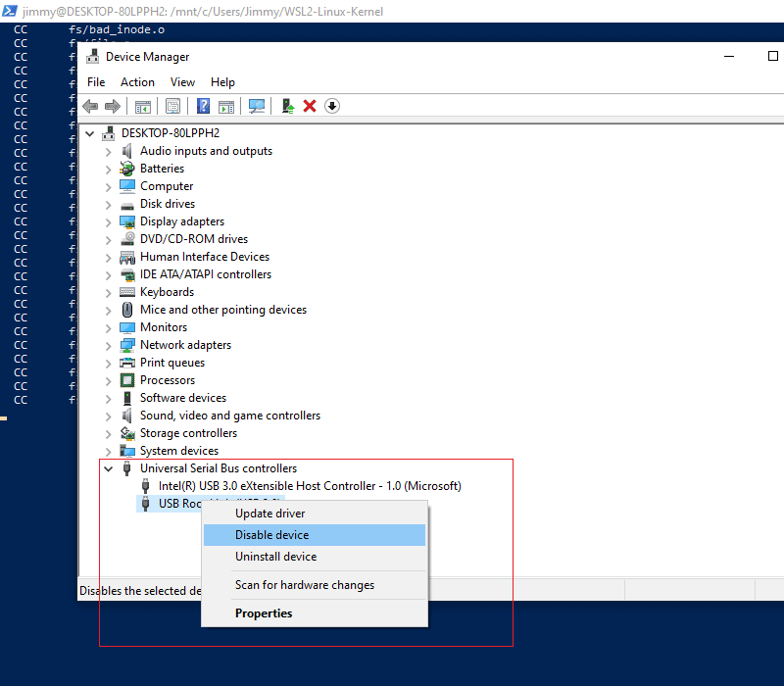The height and width of the screenshot is (686, 784).
Task: Open the Help menu
Action: (x=222, y=82)
